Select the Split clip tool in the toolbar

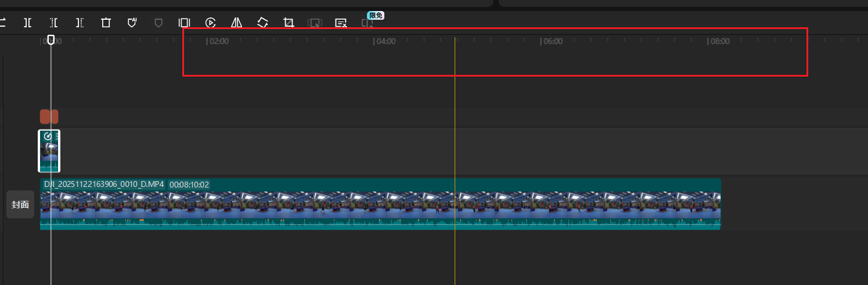(x=27, y=23)
